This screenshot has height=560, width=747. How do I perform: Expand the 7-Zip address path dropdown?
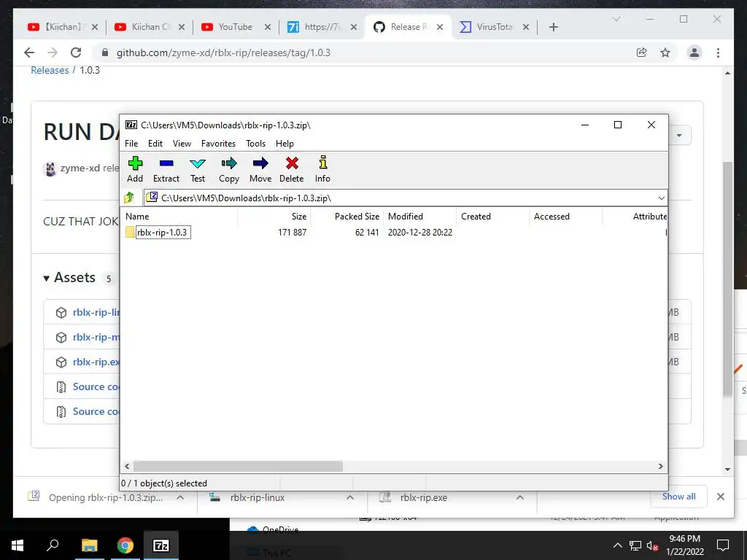click(661, 198)
